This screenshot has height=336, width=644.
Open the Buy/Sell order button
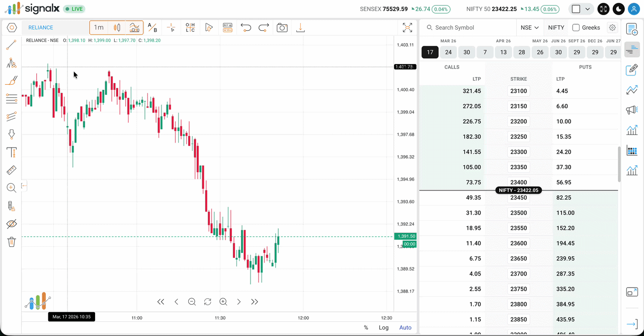(x=227, y=28)
